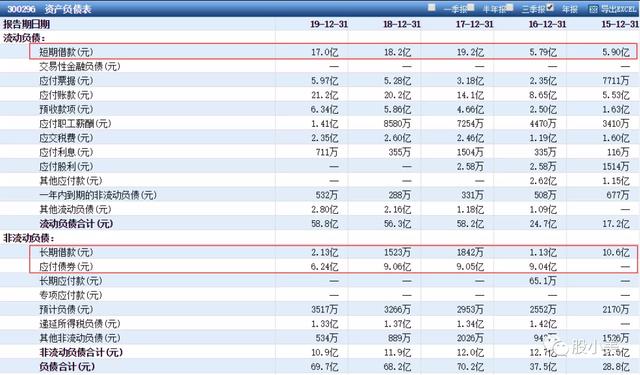The image size is (640, 375).
Task: Click the 14.1亿 accounts payable value
Action: coord(471,95)
